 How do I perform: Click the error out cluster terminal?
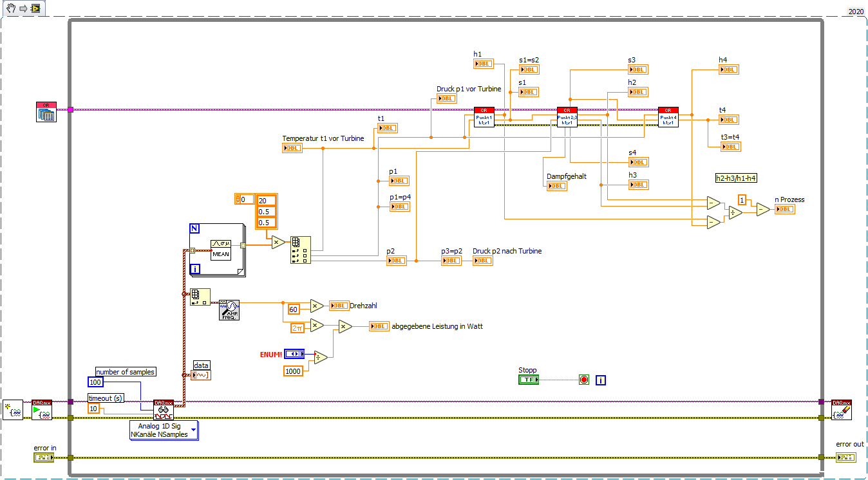(846, 457)
